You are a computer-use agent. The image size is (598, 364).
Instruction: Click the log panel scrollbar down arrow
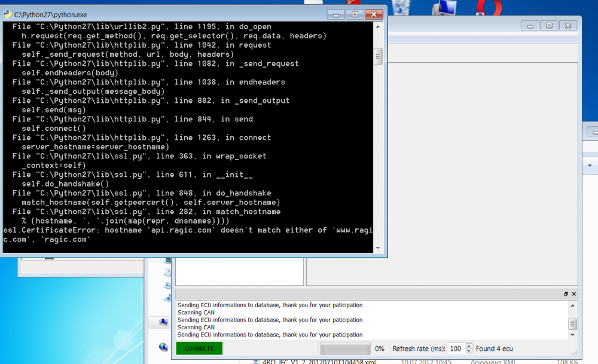coord(572,335)
